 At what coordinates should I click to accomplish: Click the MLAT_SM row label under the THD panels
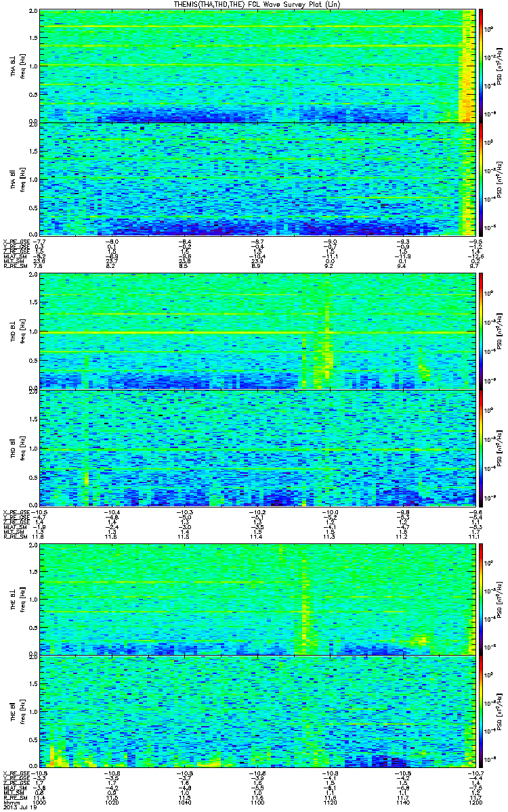click(14, 527)
